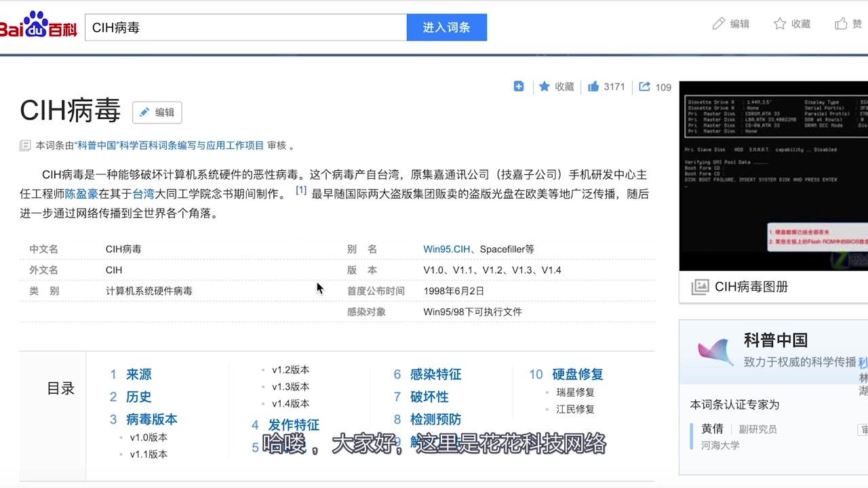Click the 河海大学 affiliation text
The height and width of the screenshot is (488, 868).
[x=720, y=445]
